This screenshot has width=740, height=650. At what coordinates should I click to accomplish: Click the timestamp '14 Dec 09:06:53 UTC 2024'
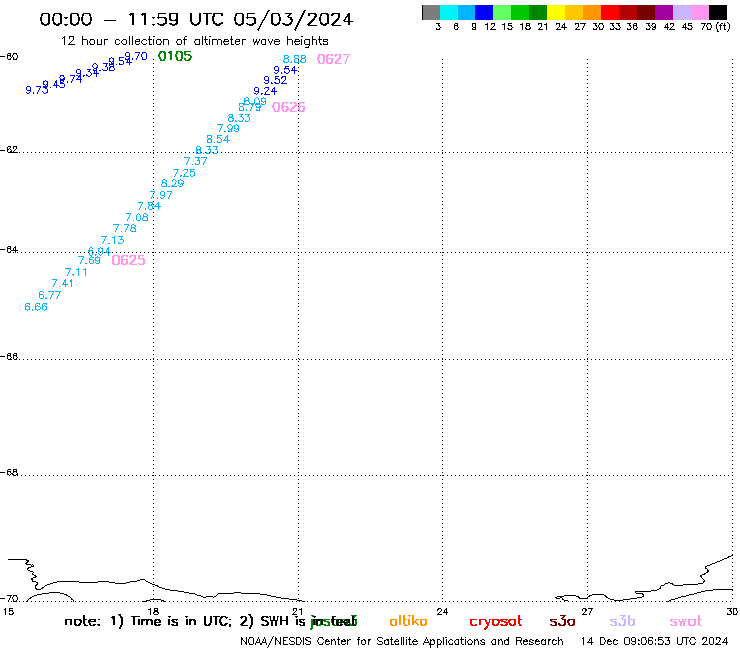(655, 642)
